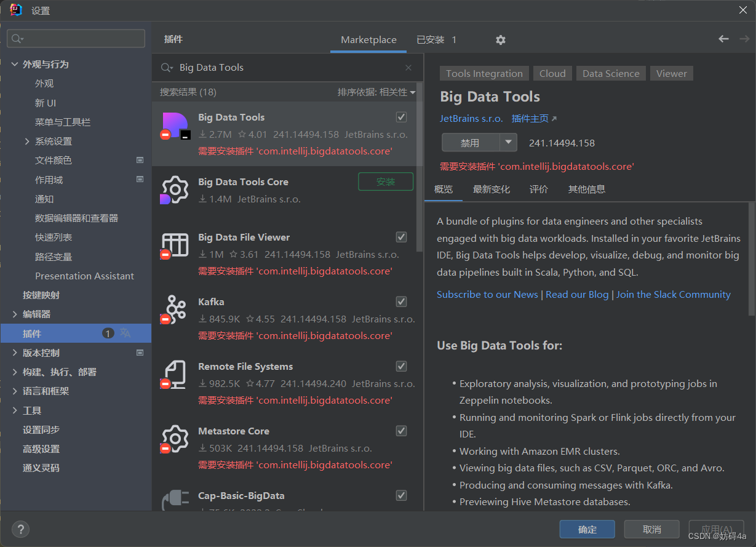Screen dimensions: 756x547
Task: Click the Big Data Tools plugin logo
Action: click(x=175, y=126)
